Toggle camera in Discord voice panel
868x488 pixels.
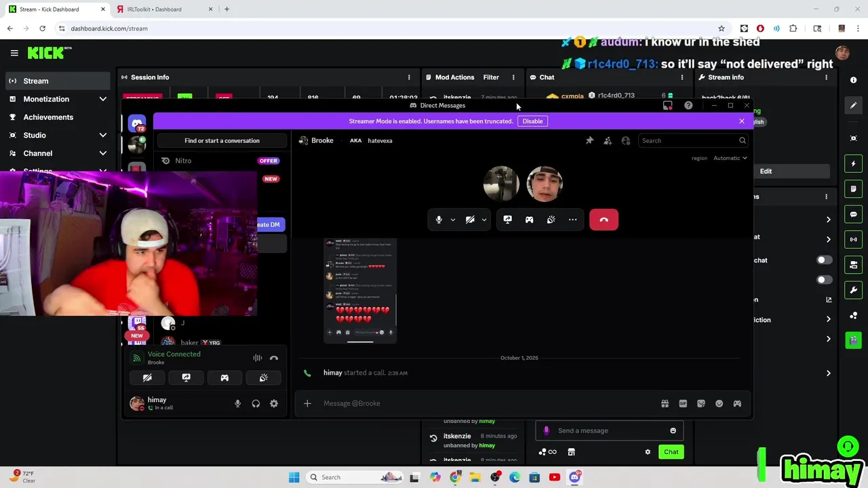pyautogui.click(x=147, y=378)
